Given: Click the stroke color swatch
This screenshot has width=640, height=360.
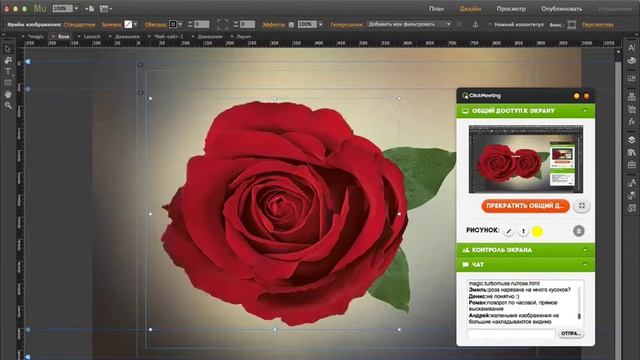Looking at the screenshot, I should [x=173, y=24].
